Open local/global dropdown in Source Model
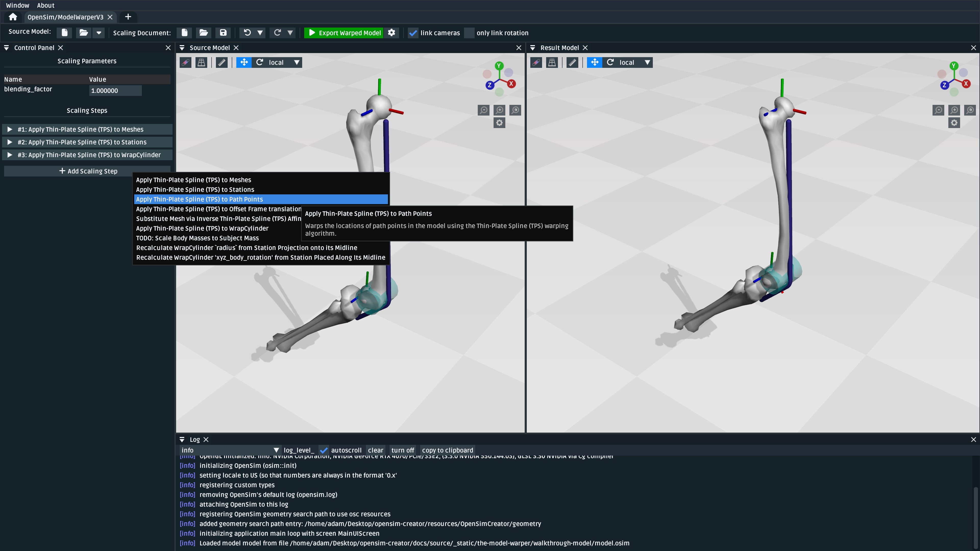The image size is (980, 551). pyautogui.click(x=285, y=62)
